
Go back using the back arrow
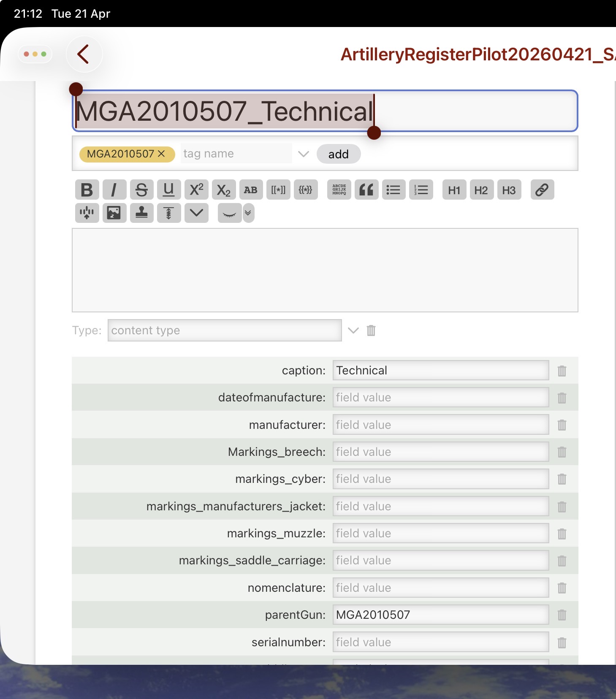pos(84,54)
